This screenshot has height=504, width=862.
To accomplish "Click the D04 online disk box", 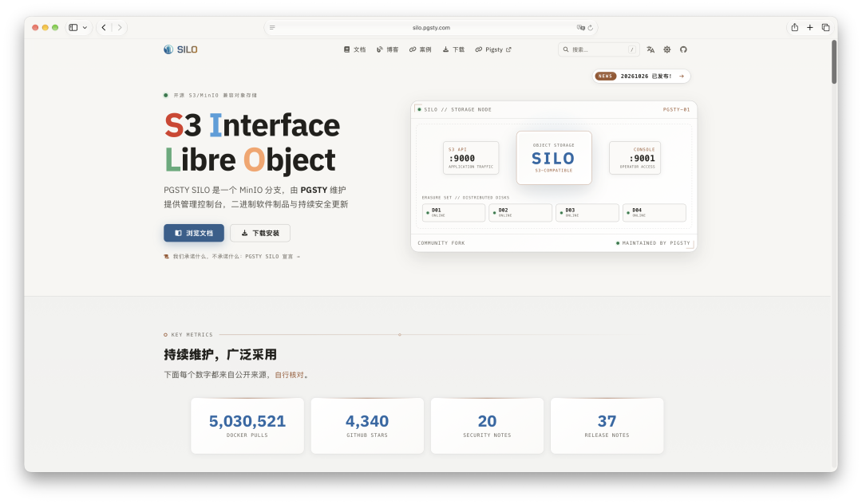I will [654, 212].
